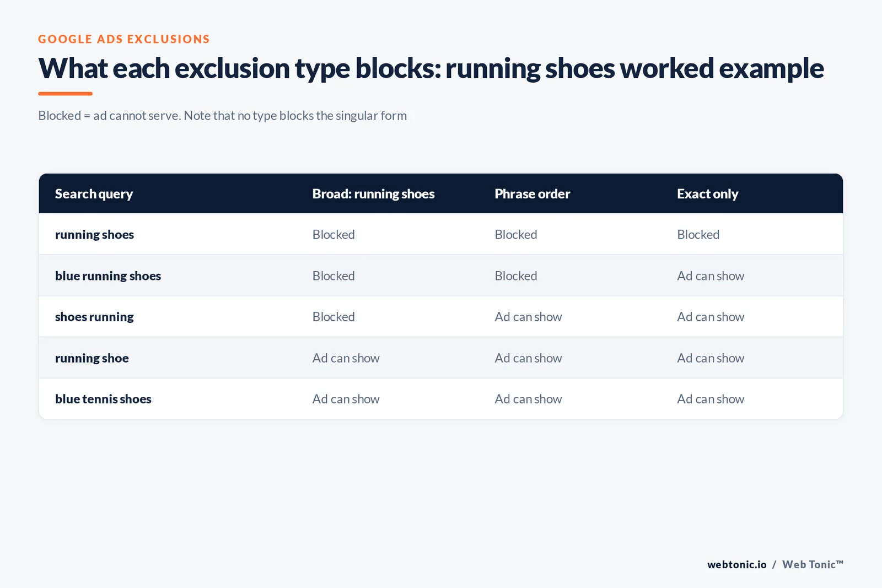Click the 'GOOGLE ADS EXCLUSIONS' label
This screenshot has width=882, height=588.
(124, 39)
